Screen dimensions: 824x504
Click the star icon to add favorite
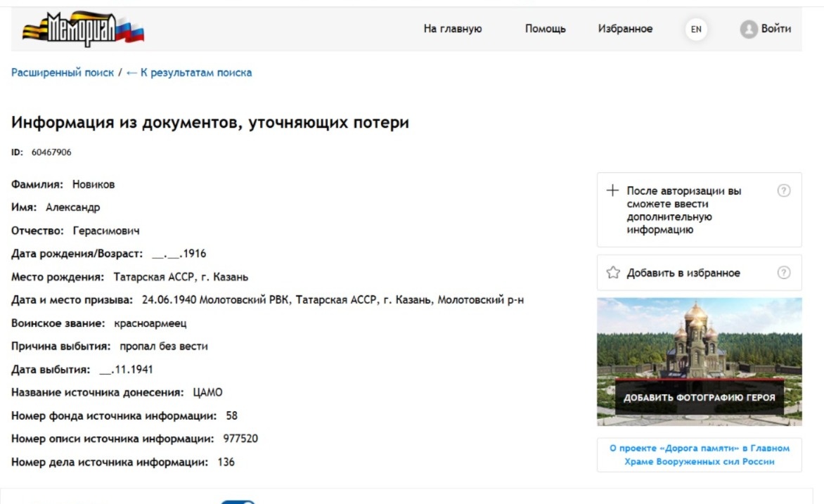613,273
